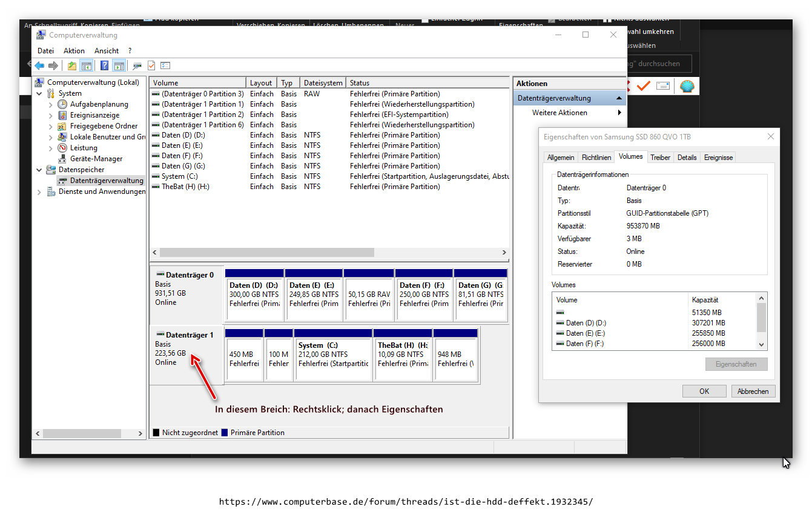Expand the Aufgabenplanung node
The width and height of the screenshot is (812, 526).
51,104
